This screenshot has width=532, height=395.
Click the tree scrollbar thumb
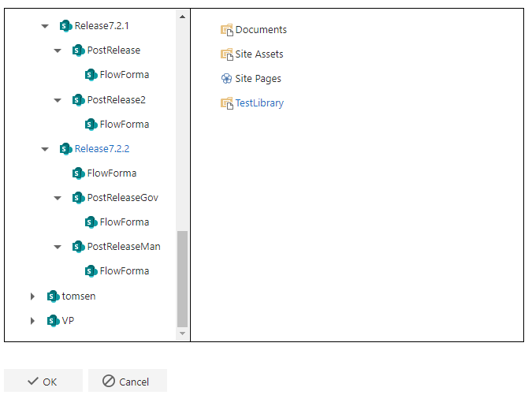(183, 279)
